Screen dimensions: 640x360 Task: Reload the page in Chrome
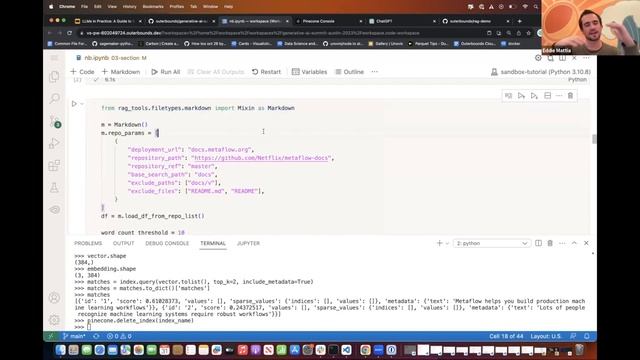[69, 33]
